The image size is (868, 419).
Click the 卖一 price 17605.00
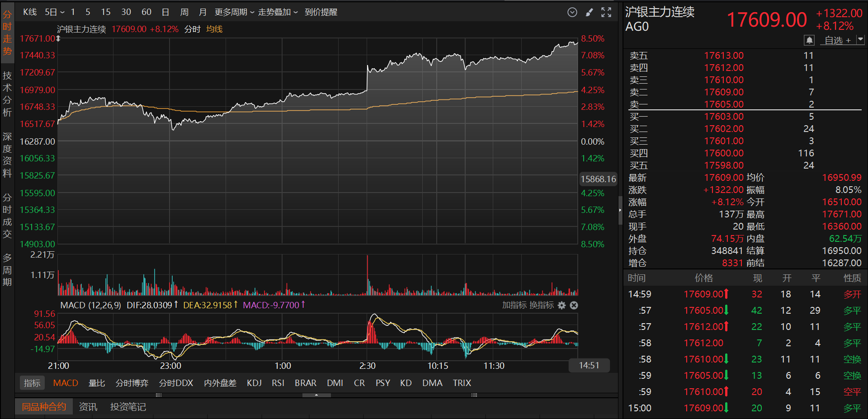pos(724,104)
